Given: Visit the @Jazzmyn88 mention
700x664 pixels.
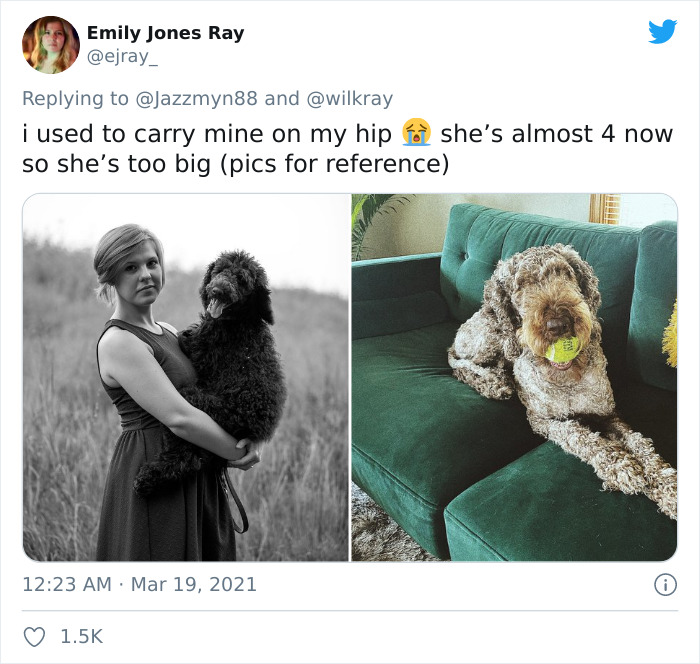Looking at the screenshot, I should point(196,99).
